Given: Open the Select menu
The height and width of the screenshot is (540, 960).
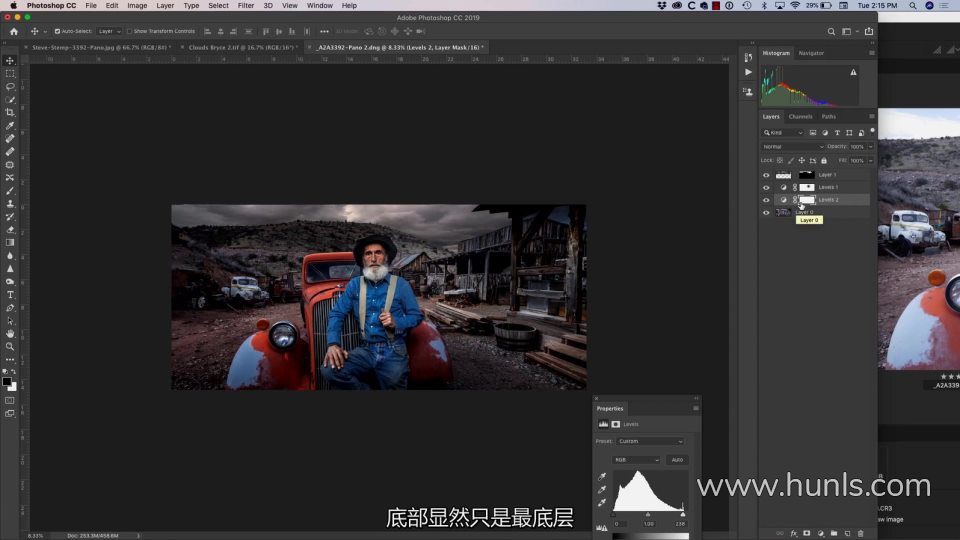Looking at the screenshot, I should [x=218, y=6].
